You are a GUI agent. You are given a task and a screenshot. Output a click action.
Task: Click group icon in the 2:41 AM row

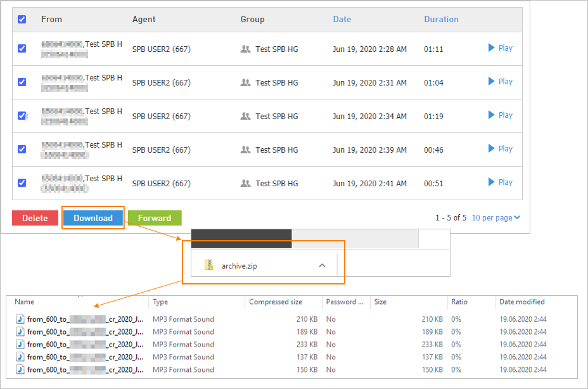(245, 183)
